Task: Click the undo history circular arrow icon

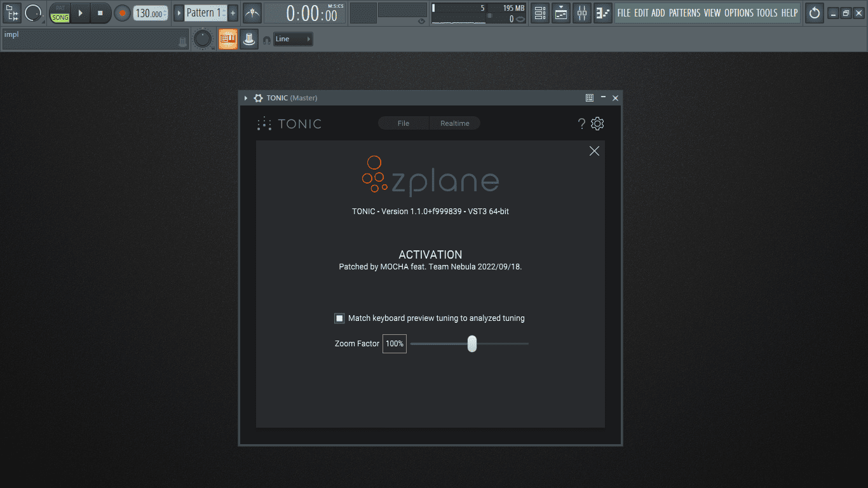Action: click(815, 13)
